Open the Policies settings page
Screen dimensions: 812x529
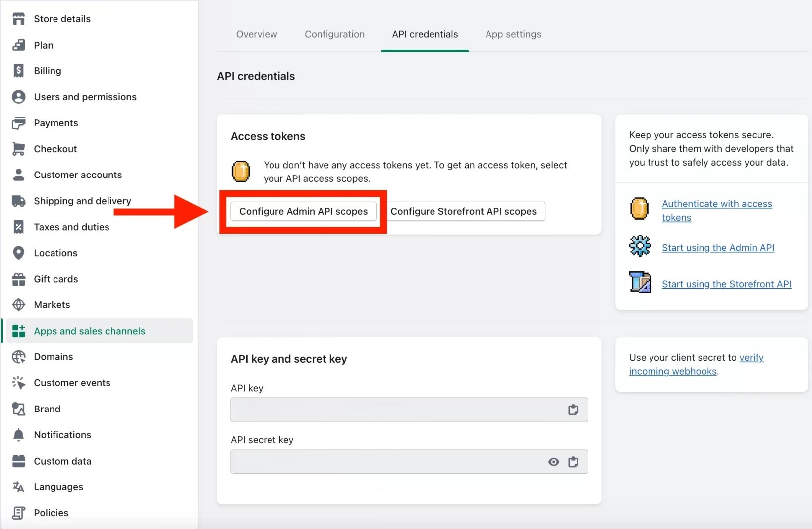click(51, 513)
